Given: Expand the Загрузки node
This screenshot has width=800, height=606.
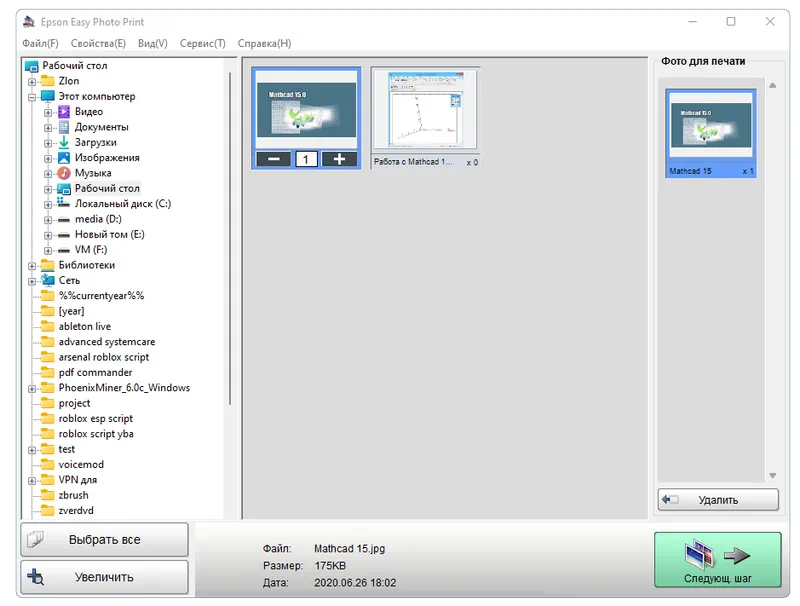Looking at the screenshot, I should pyautogui.click(x=48, y=143).
